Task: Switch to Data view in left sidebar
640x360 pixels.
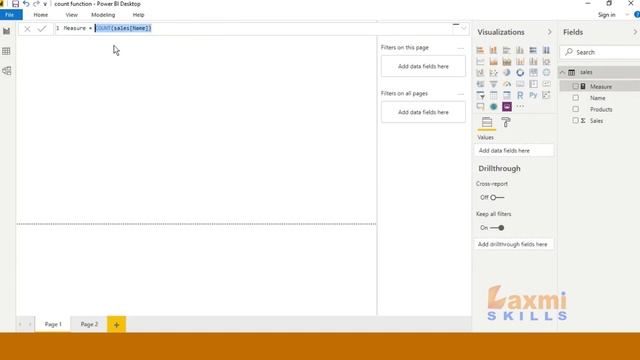Action: coord(7,51)
